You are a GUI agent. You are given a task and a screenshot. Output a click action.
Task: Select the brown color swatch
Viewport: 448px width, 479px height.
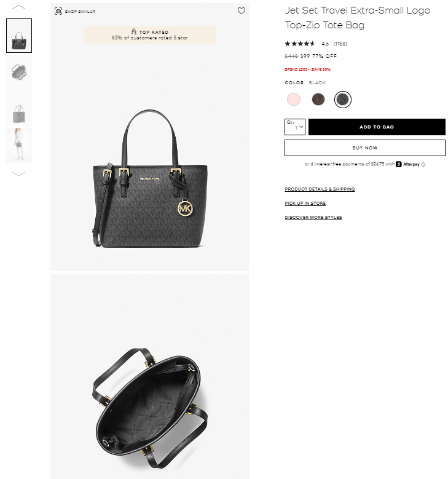click(x=318, y=99)
